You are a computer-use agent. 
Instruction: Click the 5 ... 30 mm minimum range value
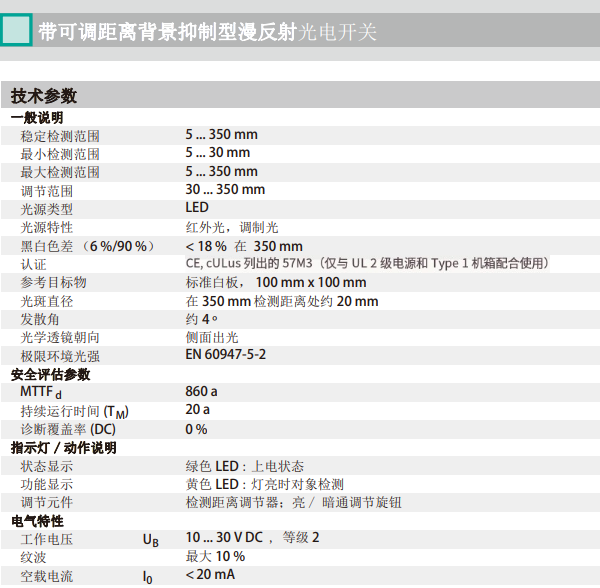(217, 153)
